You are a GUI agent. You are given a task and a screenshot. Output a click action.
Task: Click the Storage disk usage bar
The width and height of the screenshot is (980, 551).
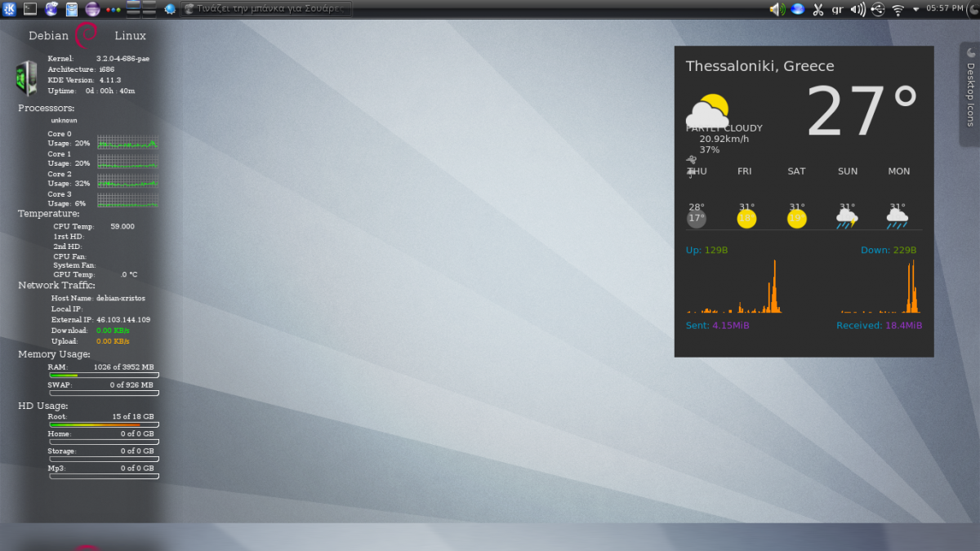[x=105, y=459]
